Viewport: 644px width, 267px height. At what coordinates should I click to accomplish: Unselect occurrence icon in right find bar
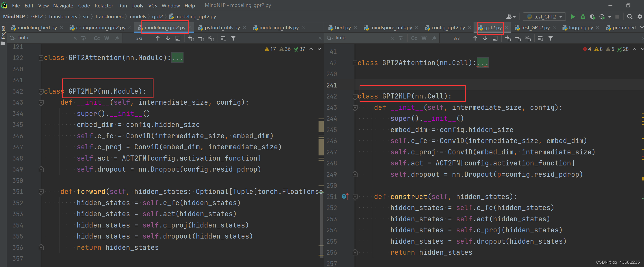[x=518, y=38]
